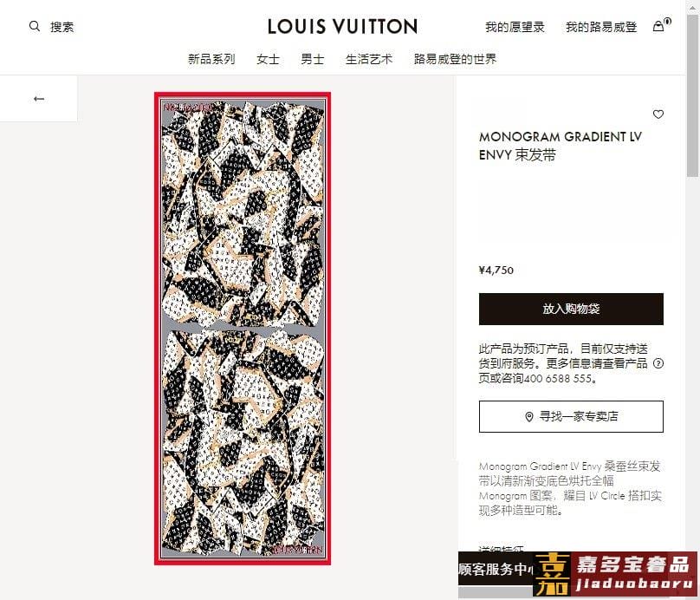Add product to wishlist via heart icon

pos(658,114)
